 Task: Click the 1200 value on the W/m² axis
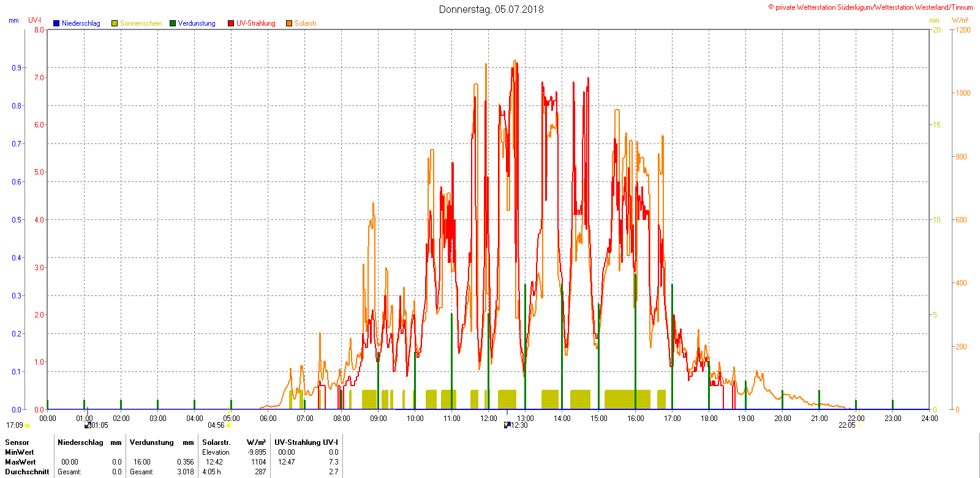tap(963, 30)
